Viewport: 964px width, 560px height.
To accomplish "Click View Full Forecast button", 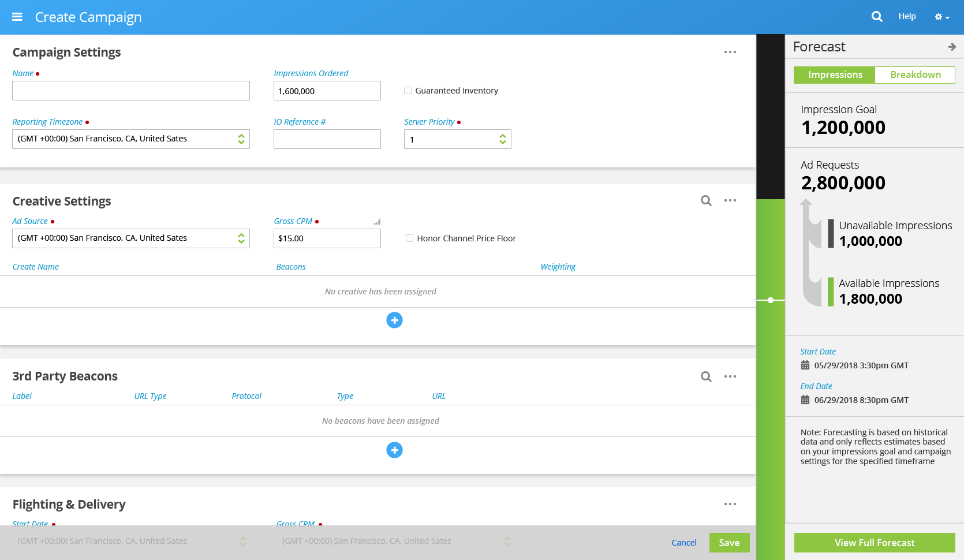I will [x=874, y=543].
